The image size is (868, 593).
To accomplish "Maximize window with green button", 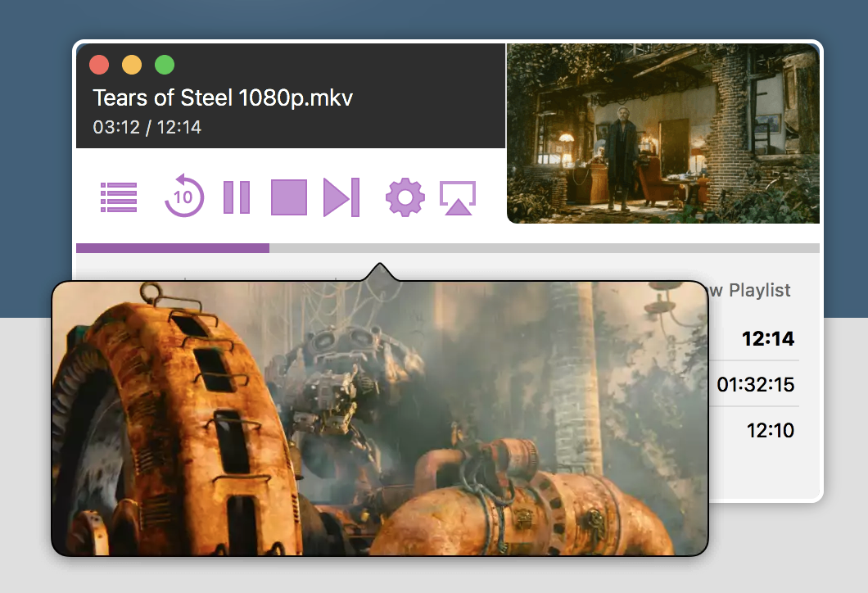I will click(165, 65).
